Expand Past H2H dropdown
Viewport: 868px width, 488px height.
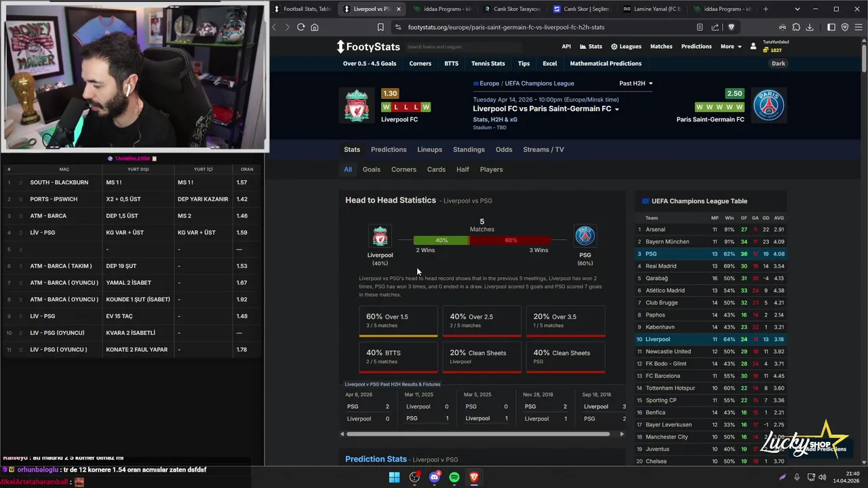(635, 83)
